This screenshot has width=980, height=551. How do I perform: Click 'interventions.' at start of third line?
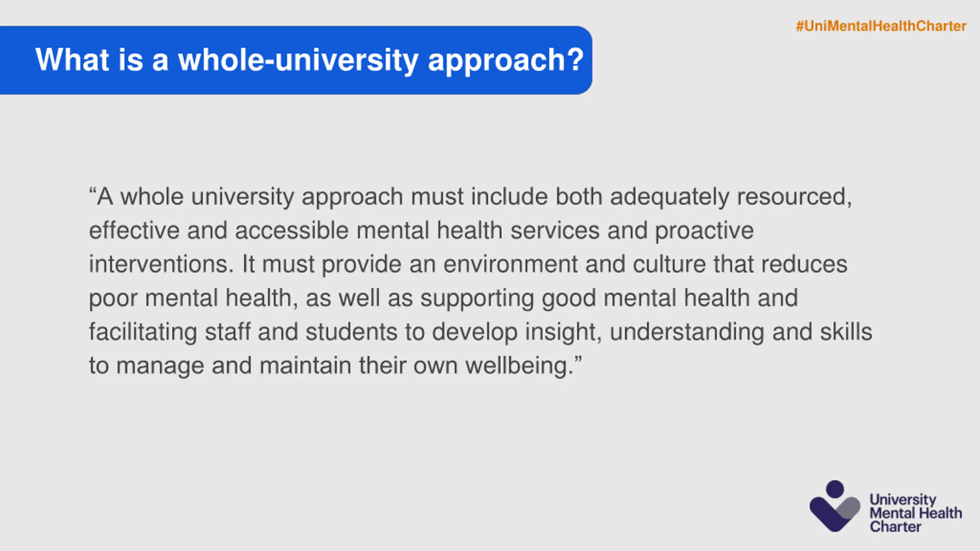coord(162,264)
